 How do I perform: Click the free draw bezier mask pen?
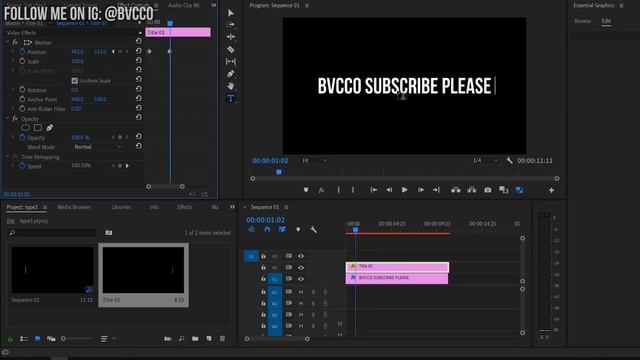[50, 128]
